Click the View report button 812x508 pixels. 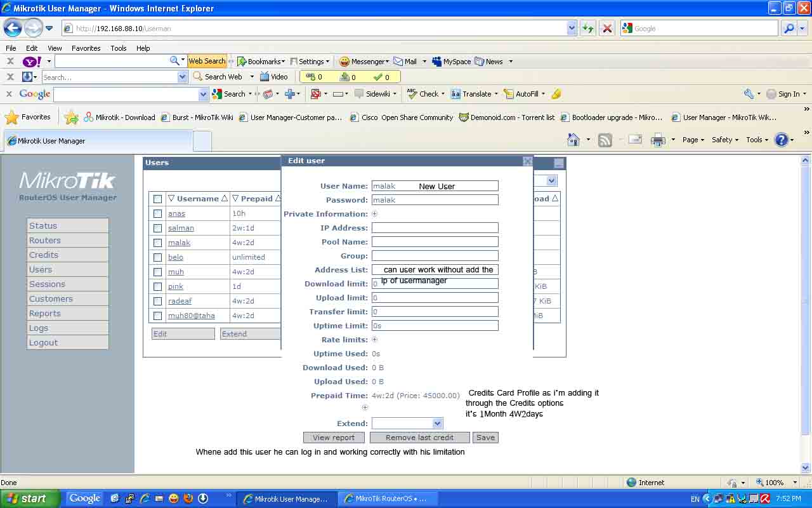pyautogui.click(x=334, y=438)
